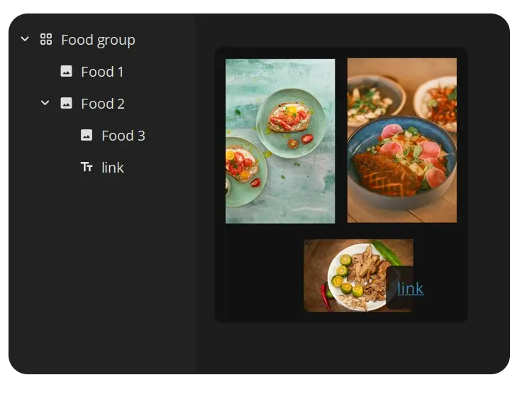This screenshot has width=532, height=397.
Task: Open the blue link hyperlink on canvas
Action: (410, 288)
